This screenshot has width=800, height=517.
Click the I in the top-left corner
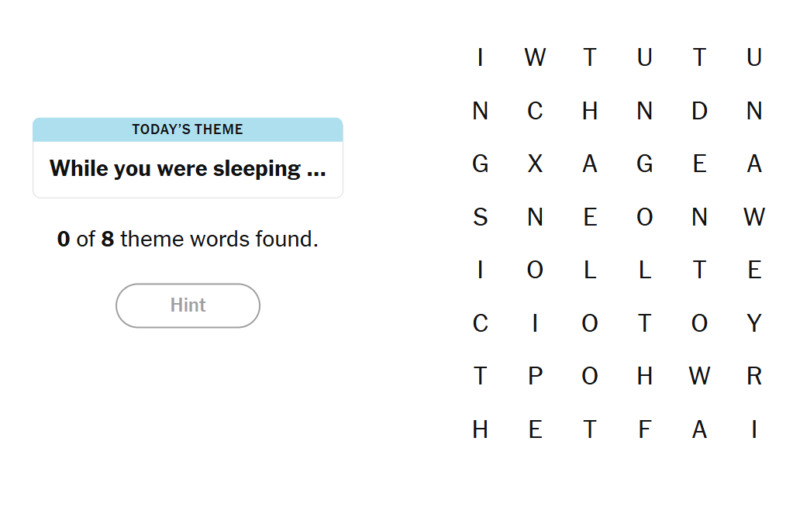pos(480,58)
